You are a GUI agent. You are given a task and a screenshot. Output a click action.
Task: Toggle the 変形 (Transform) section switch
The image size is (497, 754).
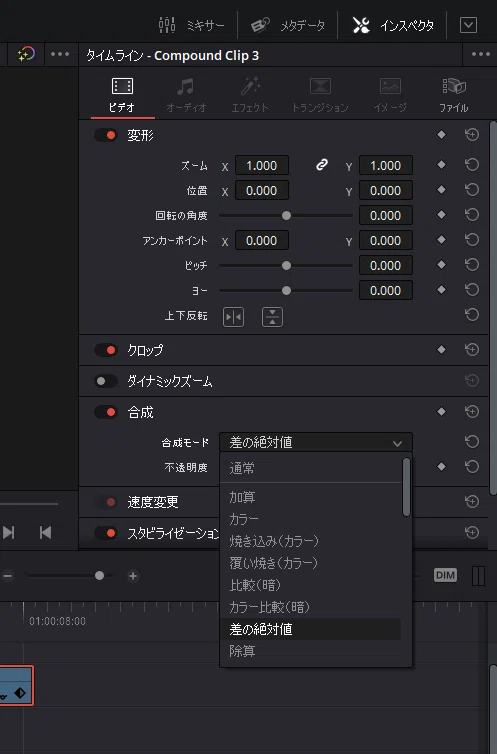click(x=106, y=135)
